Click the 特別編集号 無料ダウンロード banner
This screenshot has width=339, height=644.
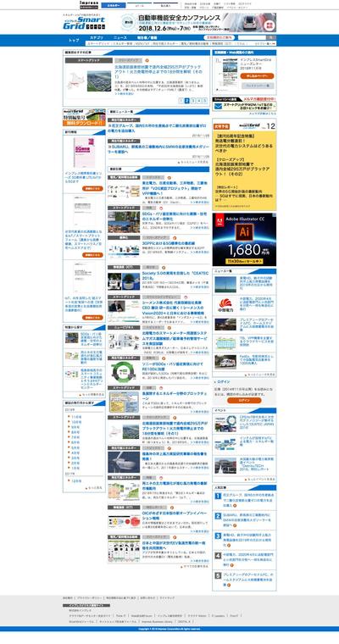84,118
